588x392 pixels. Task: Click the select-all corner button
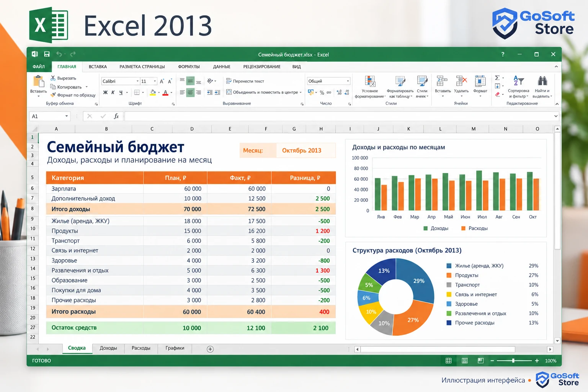pyautogui.click(x=34, y=129)
